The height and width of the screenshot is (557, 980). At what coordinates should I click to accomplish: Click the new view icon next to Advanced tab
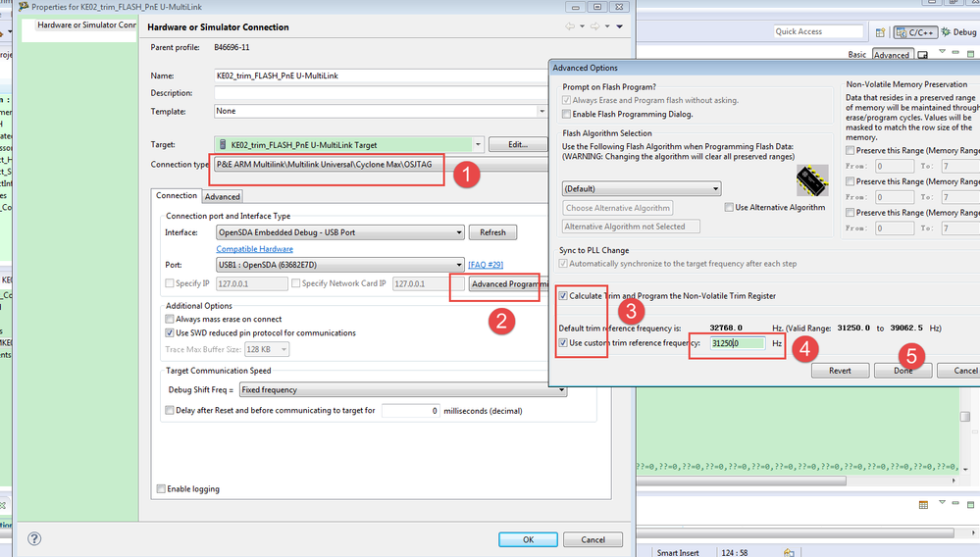coord(922,55)
